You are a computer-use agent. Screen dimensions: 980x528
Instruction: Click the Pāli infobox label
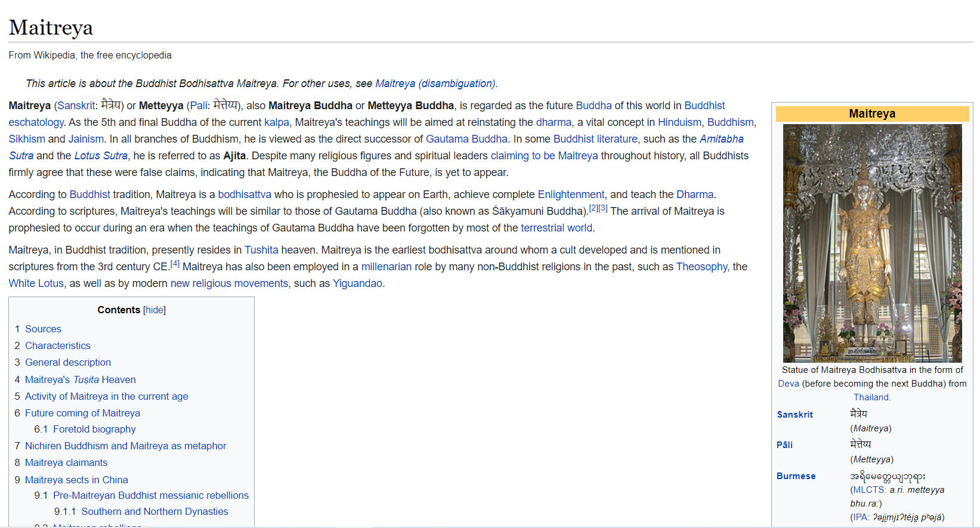click(x=785, y=445)
